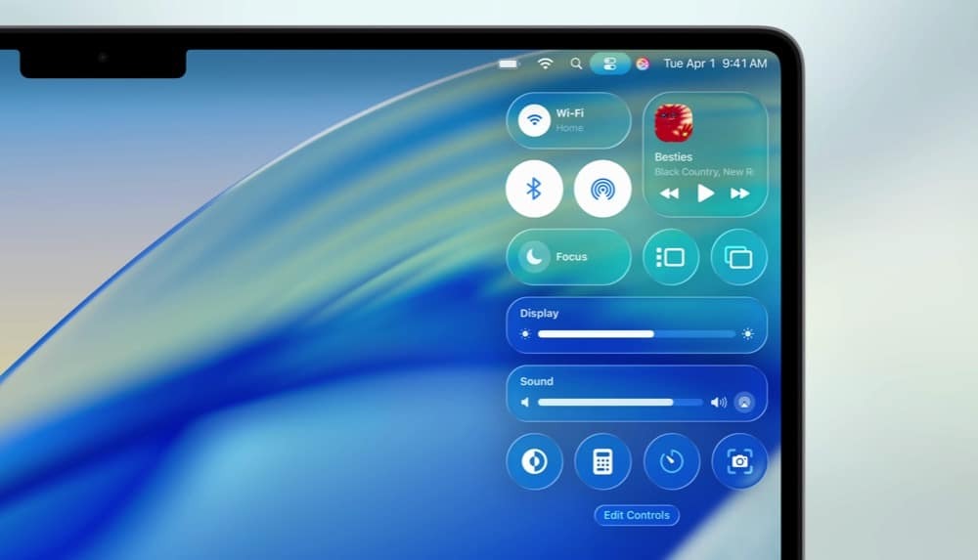Click the low volume speaker icon
The width and height of the screenshot is (978, 560).
click(525, 403)
